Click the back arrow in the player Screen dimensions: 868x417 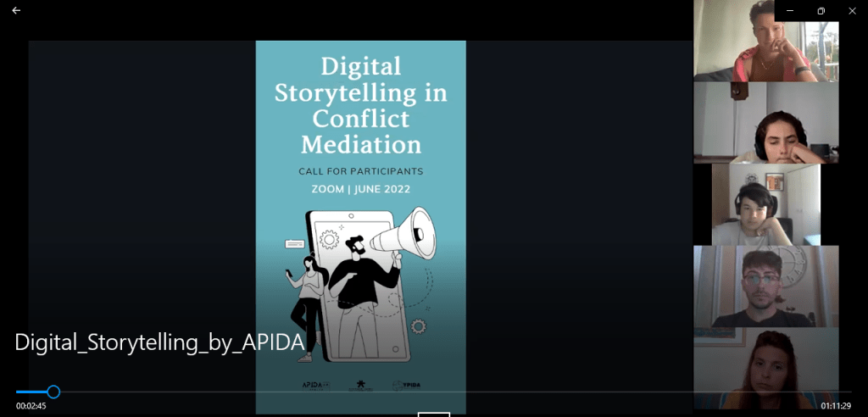point(16,11)
